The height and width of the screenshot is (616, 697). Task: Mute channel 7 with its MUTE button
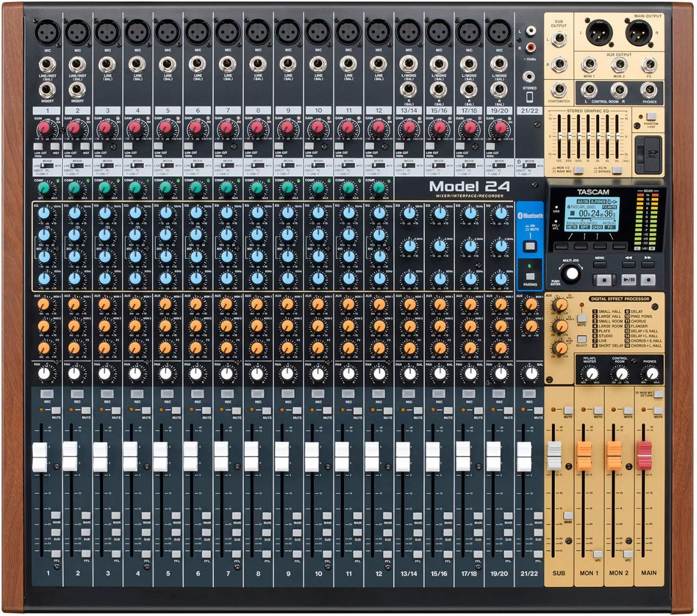tap(237, 411)
